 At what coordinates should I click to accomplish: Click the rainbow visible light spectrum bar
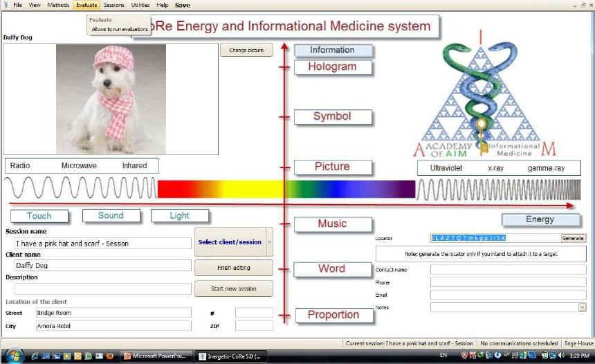(x=286, y=189)
